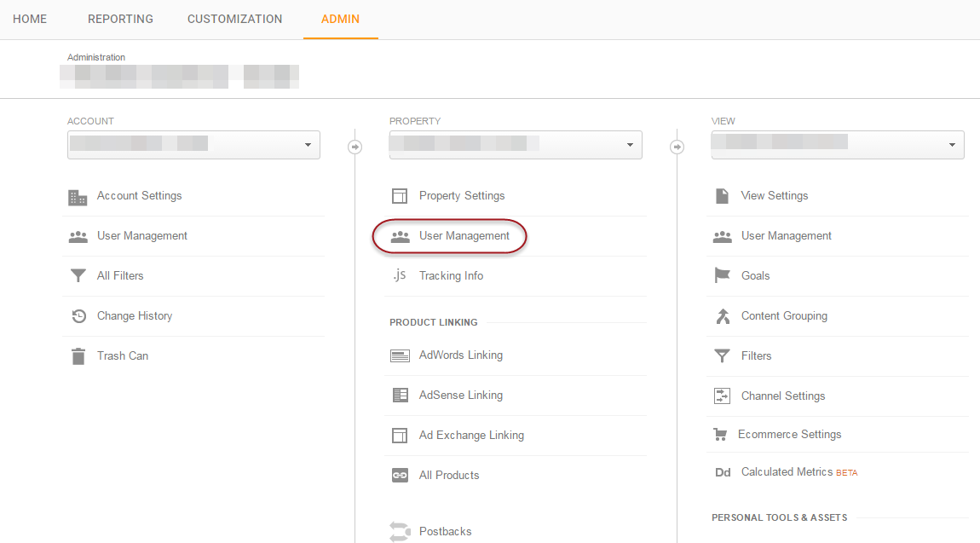Viewport: 980px width, 543px height.
Task: Click the Tracking Info .js icon
Action: point(400,275)
